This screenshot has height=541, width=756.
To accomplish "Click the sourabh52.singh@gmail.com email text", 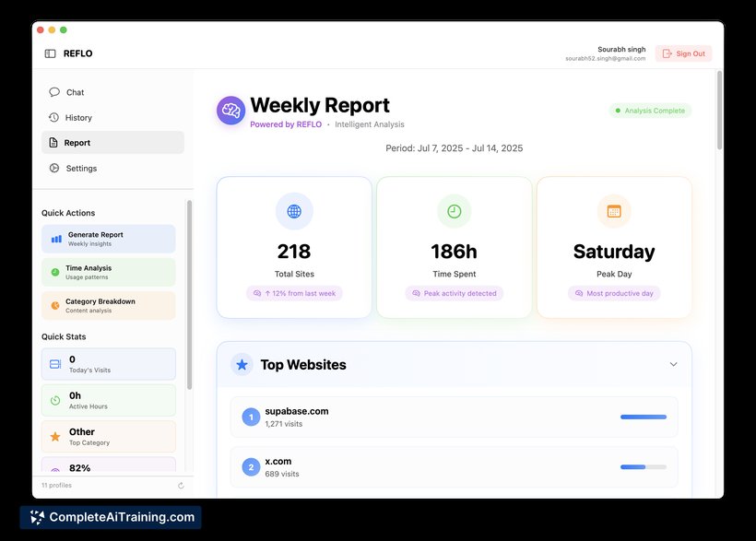I will 606,58.
